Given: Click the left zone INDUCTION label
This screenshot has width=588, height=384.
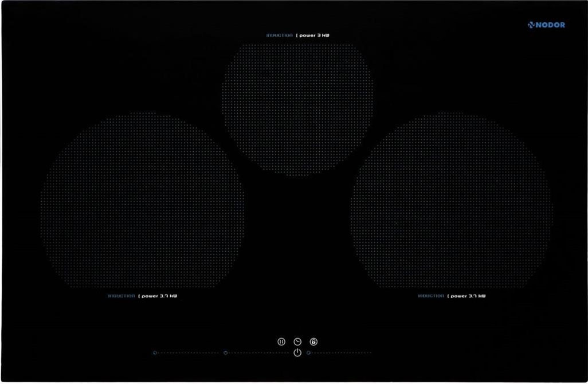Looking at the screenshot, I should tap(121, 296).
